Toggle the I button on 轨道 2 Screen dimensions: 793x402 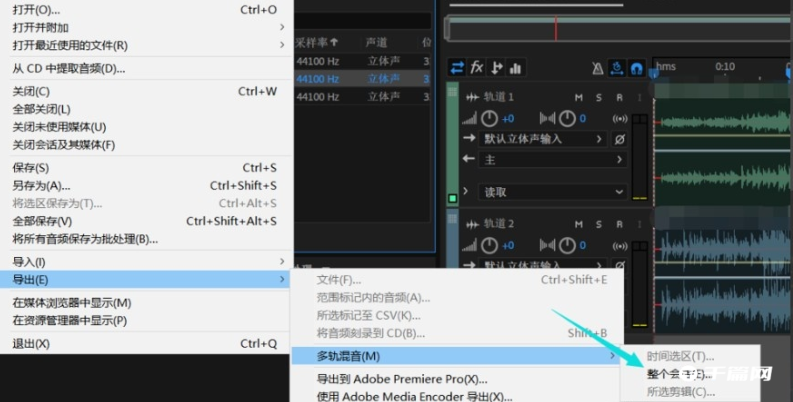(640, 225)
